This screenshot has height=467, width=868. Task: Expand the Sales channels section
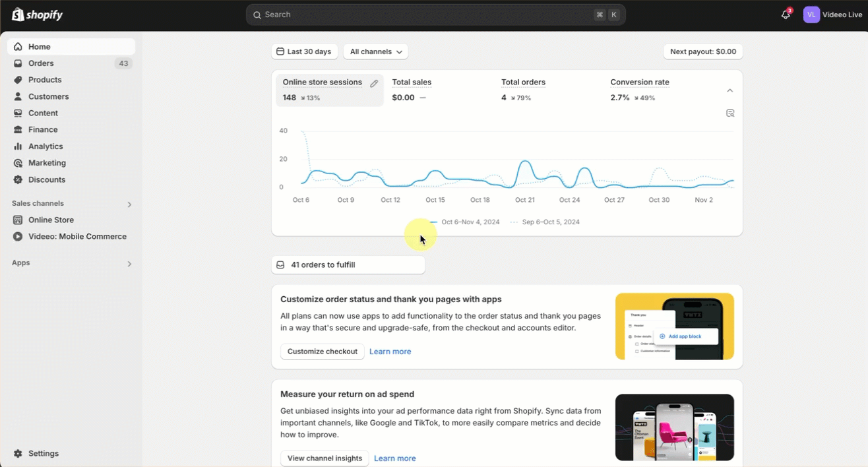[x=129, y=204]
